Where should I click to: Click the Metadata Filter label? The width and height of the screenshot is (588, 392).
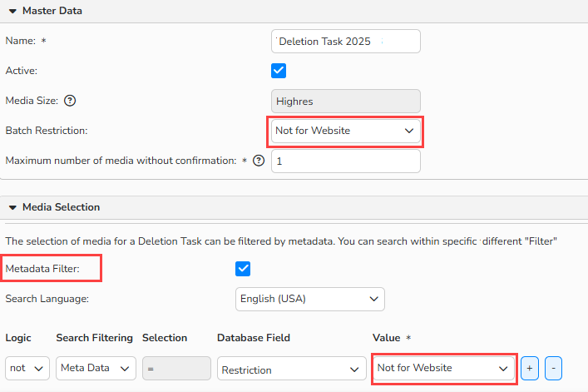pyautogui.click(x=42, y=269)
